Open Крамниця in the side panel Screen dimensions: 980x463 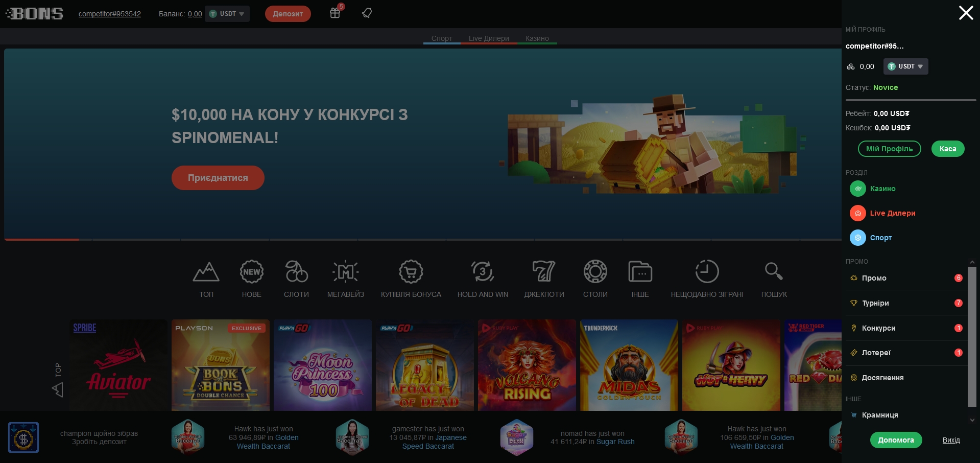click(906, 415)
